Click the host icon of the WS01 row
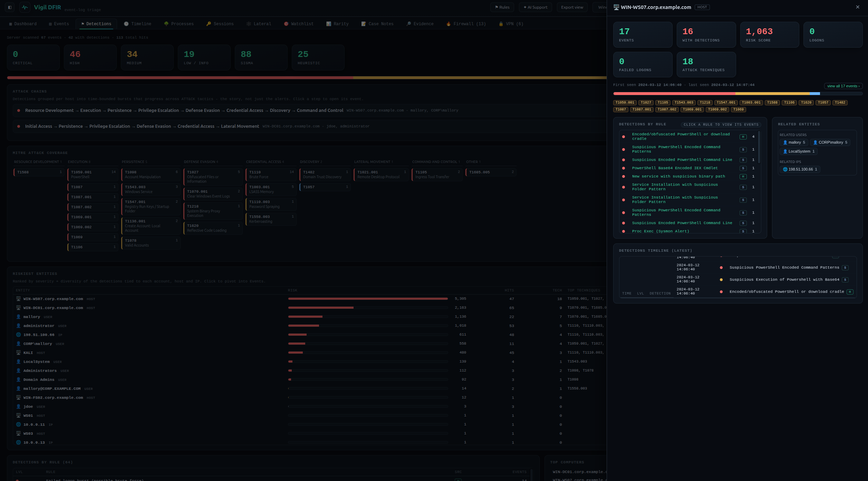 [x=19, y=415]
